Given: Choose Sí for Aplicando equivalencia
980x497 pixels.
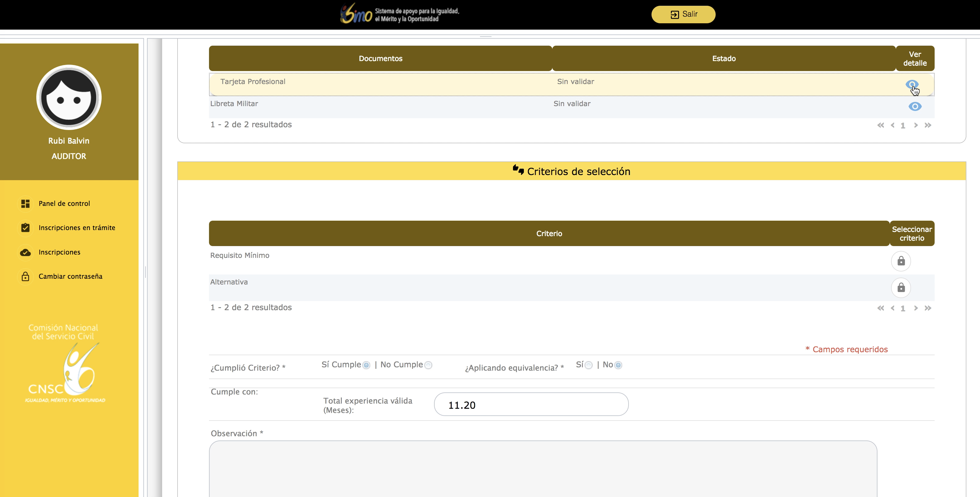Looking at the screenshot, I should pos(589,365).
